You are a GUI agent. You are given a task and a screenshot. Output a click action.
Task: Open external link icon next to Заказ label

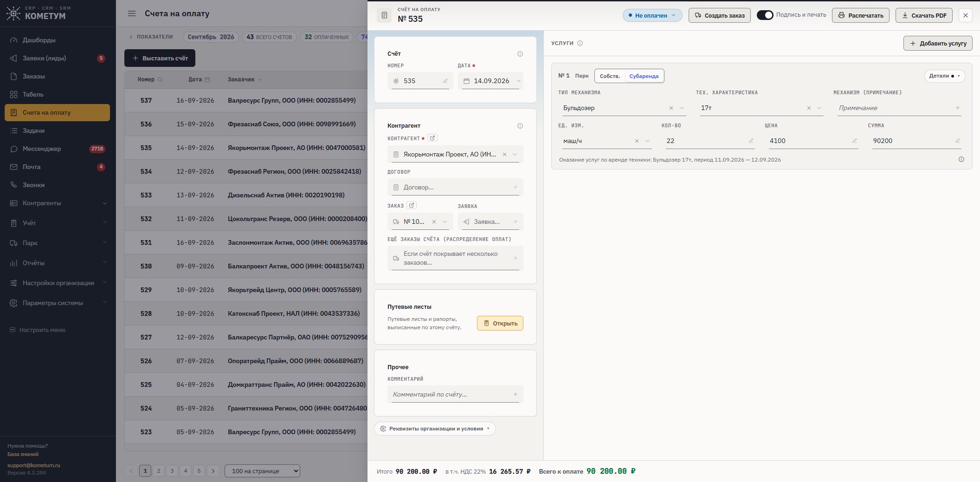pyautogui.click(x=412, y=205)
